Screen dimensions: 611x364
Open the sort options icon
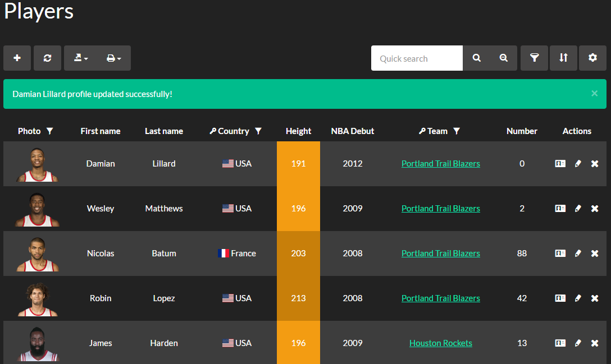coord(563,58)
